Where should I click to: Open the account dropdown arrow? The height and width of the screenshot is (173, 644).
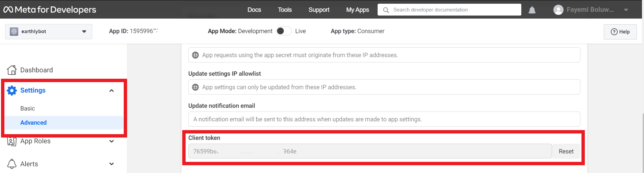coord(626,10)
